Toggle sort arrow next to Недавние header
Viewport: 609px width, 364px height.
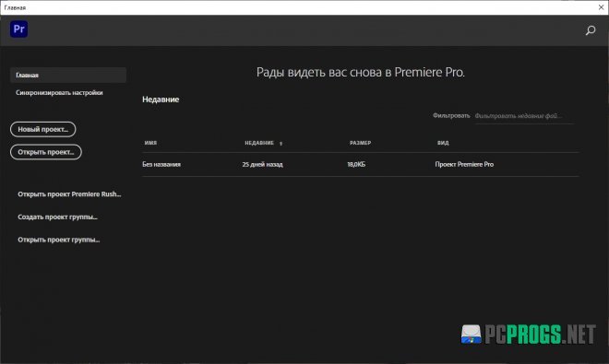[x=281, y=144]
